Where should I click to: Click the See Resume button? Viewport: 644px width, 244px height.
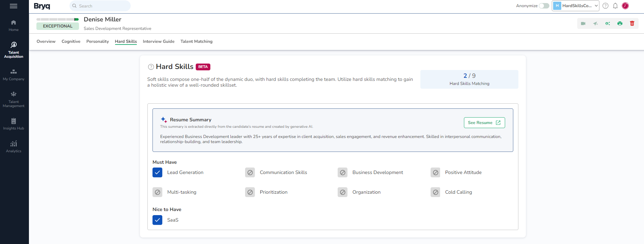[484, 123]
